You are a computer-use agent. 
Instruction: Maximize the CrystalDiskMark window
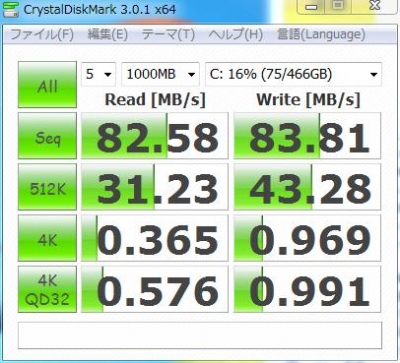(x=338, y=6)
